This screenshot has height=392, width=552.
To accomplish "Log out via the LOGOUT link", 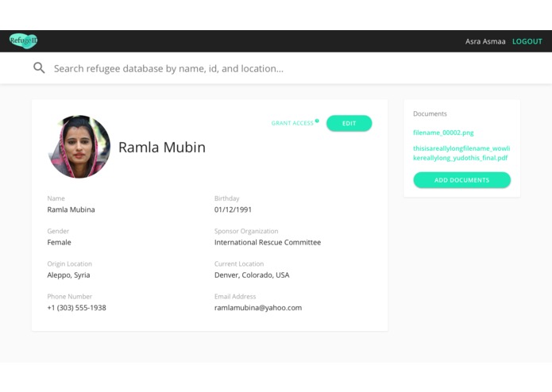I will tap(527, 41).
